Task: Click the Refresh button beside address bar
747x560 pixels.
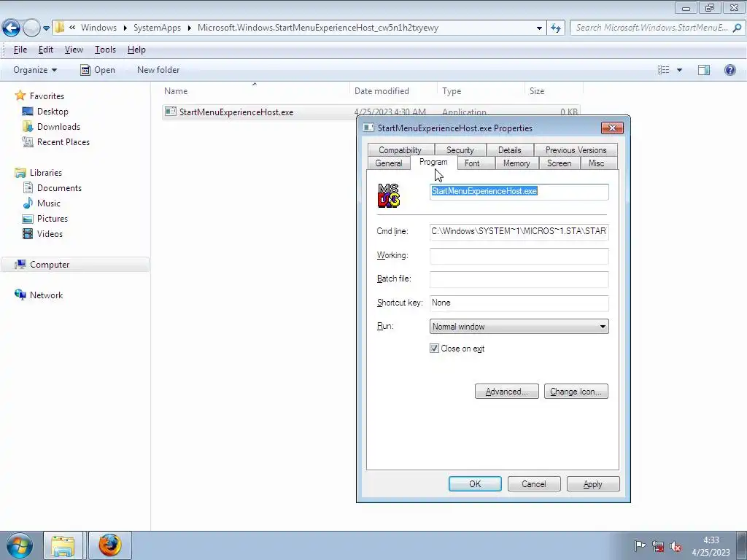Action: [x=555, y=28]
